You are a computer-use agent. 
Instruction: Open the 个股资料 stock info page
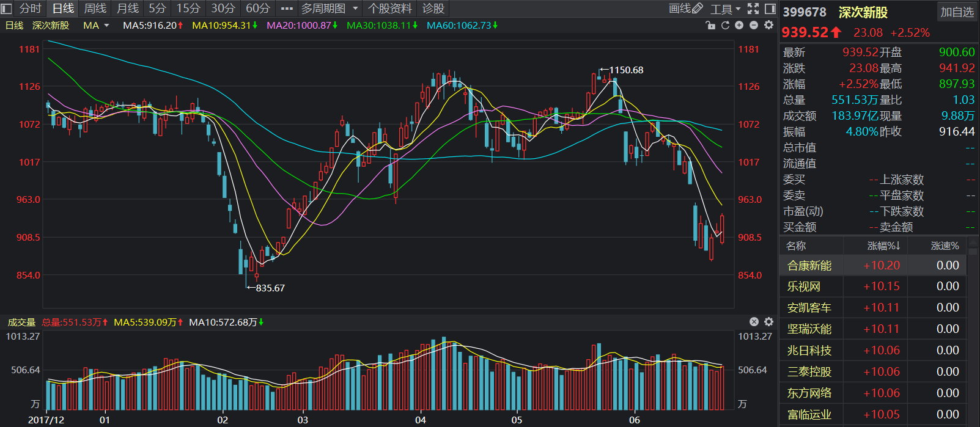tap(389, 9)
